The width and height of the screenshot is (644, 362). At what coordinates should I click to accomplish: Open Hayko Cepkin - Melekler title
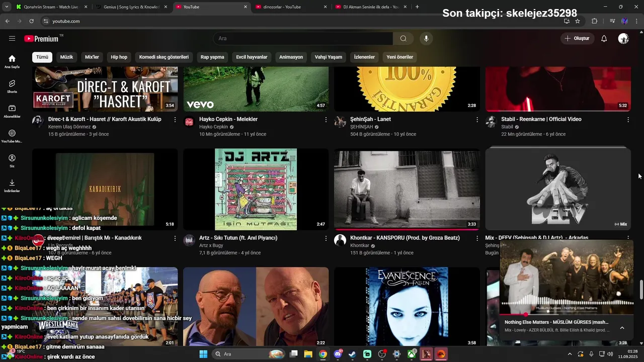(228, 119)
